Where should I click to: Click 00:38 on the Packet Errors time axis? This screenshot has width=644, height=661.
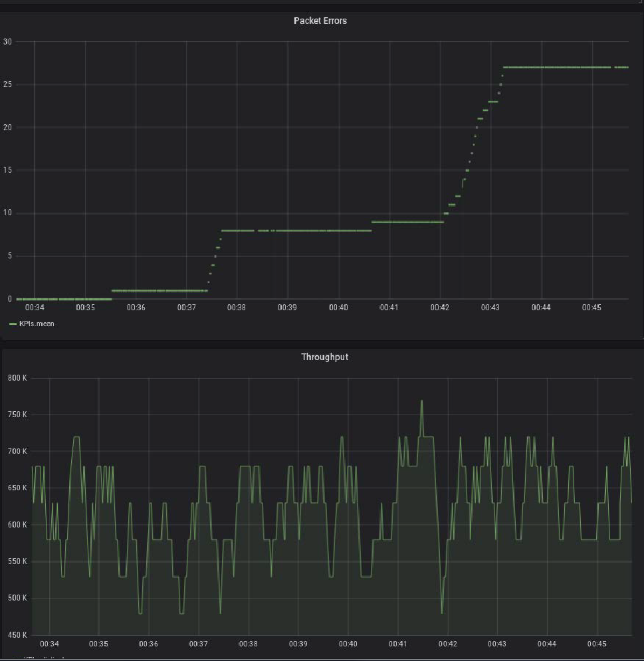click(236, 308)
